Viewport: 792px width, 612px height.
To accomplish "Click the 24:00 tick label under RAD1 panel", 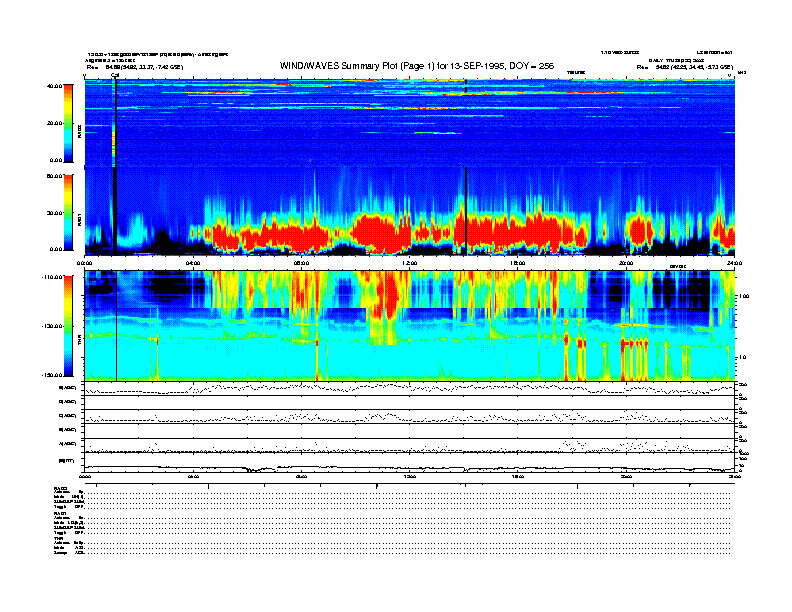I will coord(734,263).
